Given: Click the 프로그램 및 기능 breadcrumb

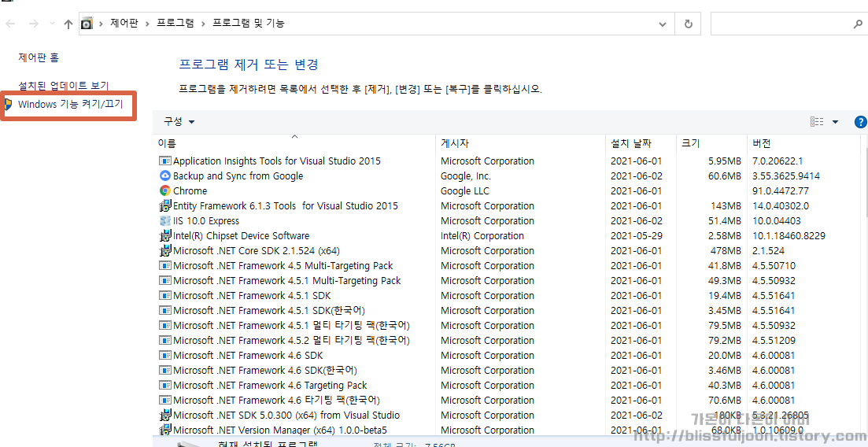Looking at the screenshot, I should pyautogui.click(x=249, y=24).
